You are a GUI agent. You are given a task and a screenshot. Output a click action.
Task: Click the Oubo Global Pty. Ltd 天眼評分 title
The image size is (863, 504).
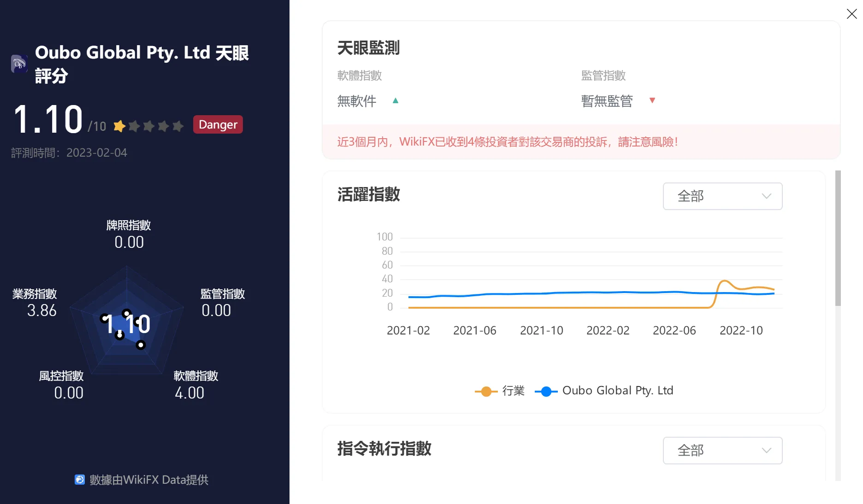click(142, 64)
